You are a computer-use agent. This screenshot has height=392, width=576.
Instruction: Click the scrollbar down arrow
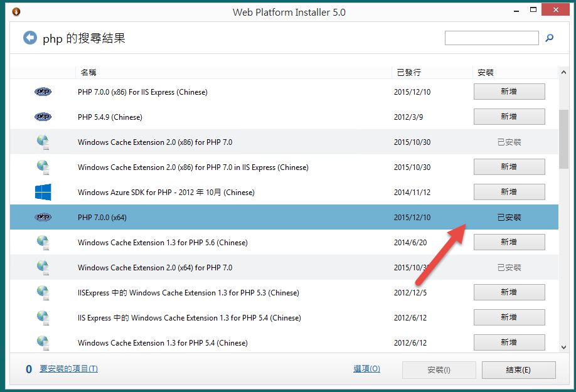(563, 347)
